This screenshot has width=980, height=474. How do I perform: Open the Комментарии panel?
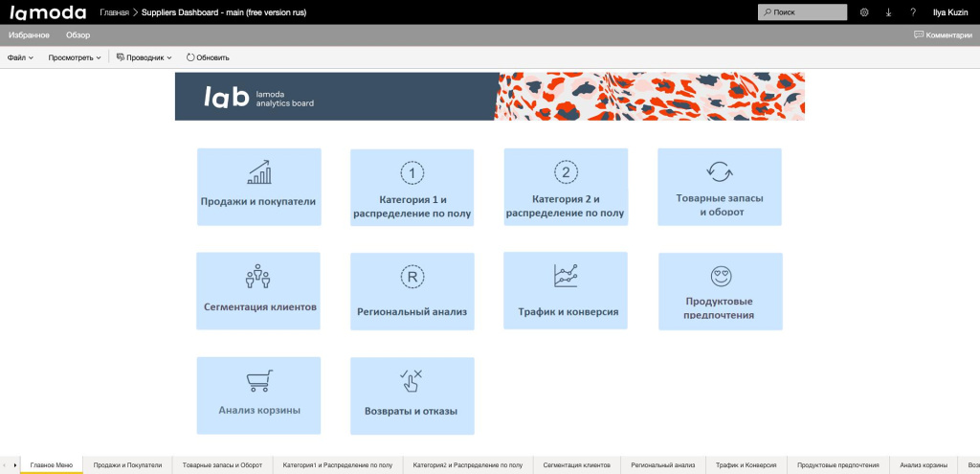[x=943, y=35]
